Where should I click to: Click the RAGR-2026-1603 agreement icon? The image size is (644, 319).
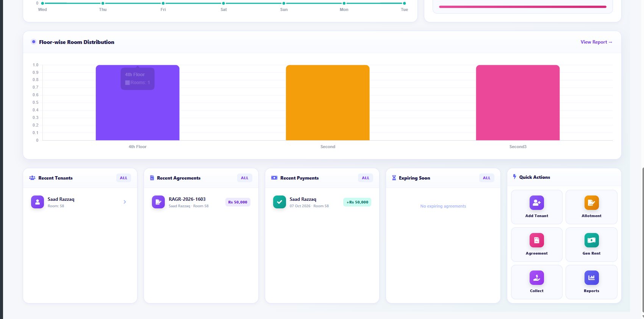tap(158, 202)
